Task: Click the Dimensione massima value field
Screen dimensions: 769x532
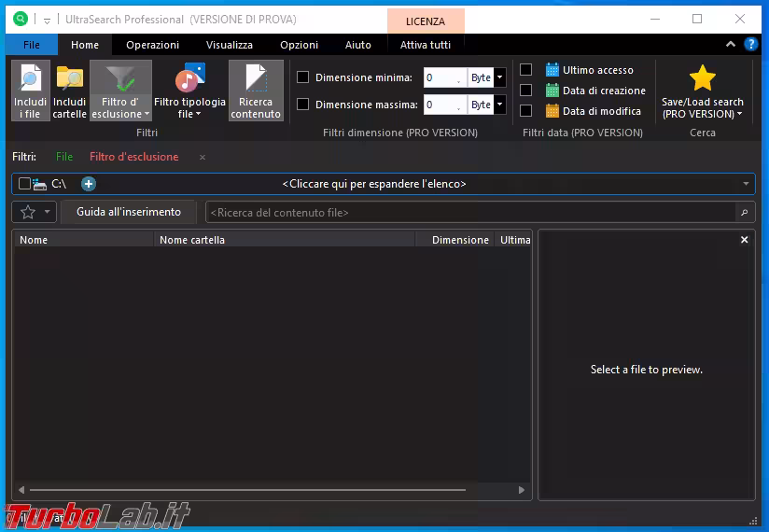Action: [x=445, y=104]
